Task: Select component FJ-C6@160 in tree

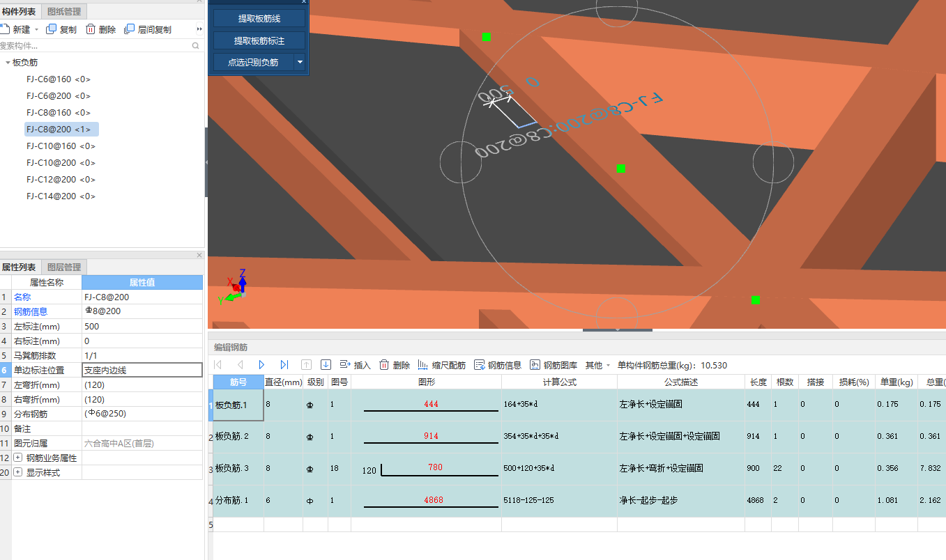Action: click(x=59, y=79)
